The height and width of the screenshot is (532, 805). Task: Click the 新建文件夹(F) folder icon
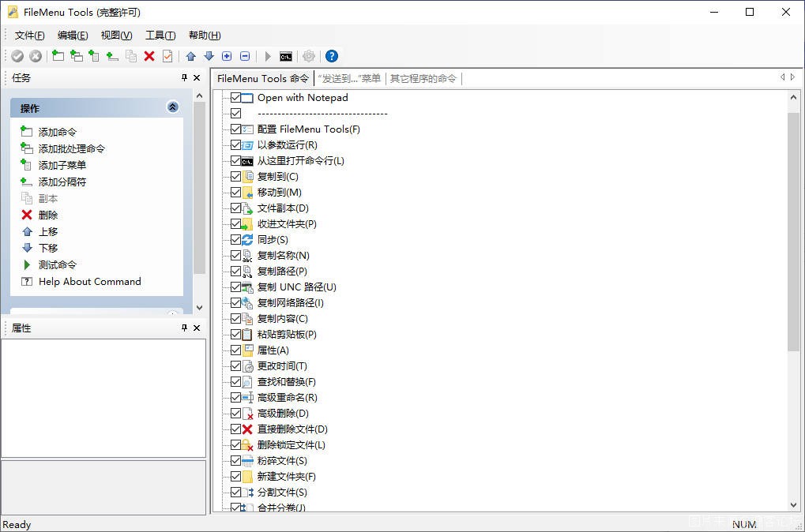247,477
